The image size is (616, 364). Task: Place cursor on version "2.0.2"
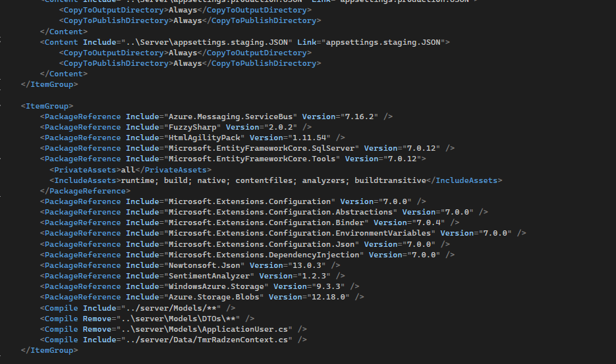[281, 127]
